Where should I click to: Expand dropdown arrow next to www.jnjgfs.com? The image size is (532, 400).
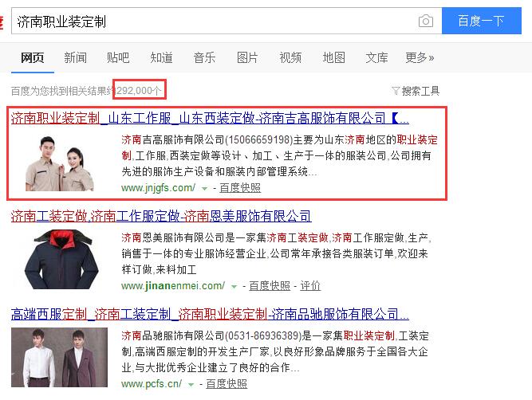tap(204, 189)
